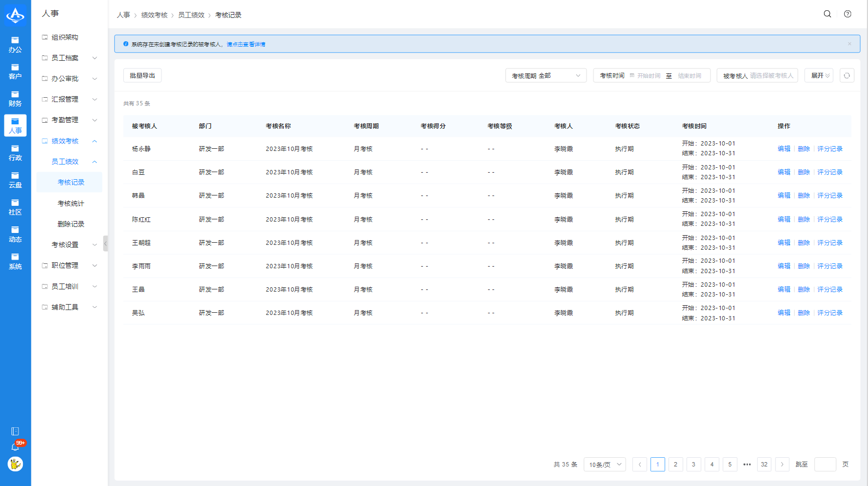Click the 开始时间 date input
This screenshot has width=868, height=486.
point(648,76)
